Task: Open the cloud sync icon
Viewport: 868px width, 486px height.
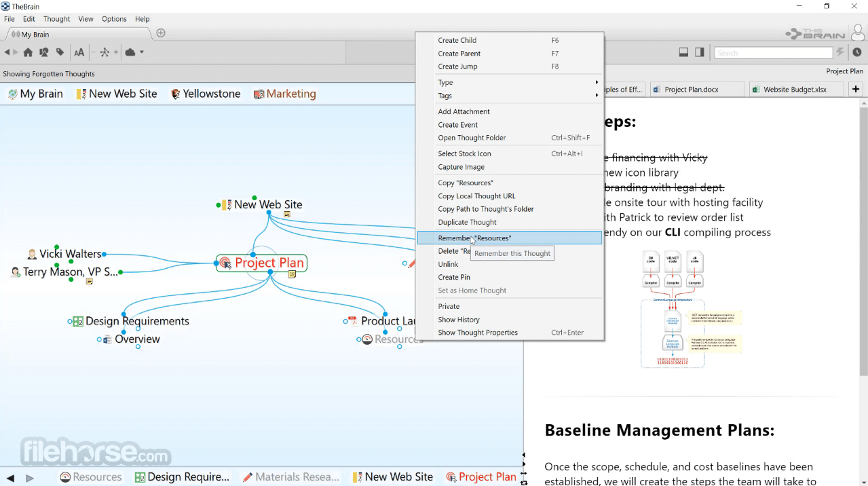Action: pos(130,52)
